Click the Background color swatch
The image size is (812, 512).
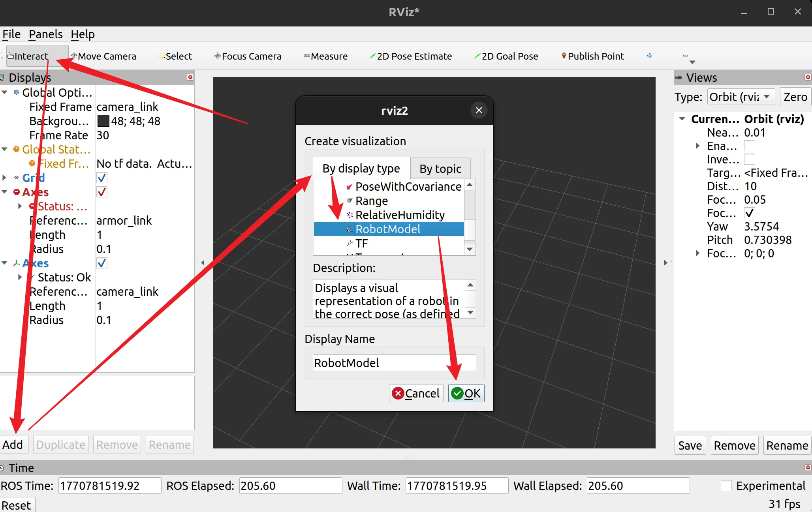pyautogui.click(x=103, y=121)
